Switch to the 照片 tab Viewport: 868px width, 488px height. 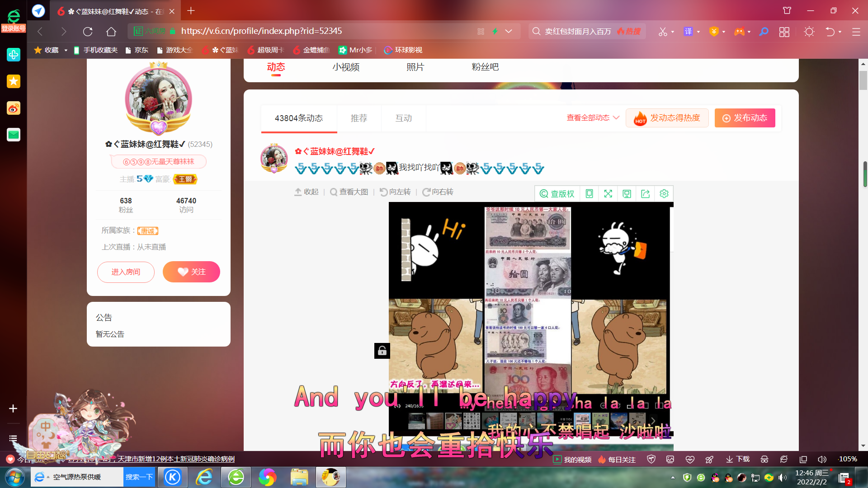pyautogui.click(x=415, y=67)
